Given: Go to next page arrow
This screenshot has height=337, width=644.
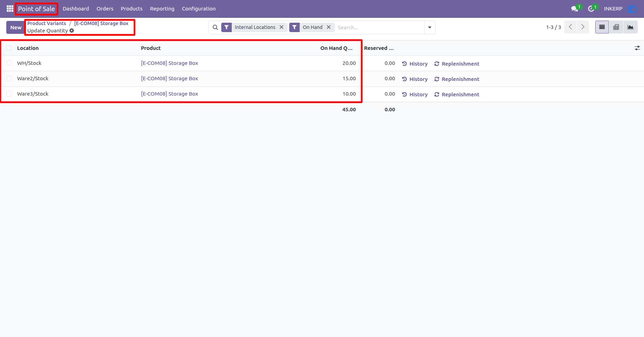Looking at the screenshot, I should coord(583,27).
